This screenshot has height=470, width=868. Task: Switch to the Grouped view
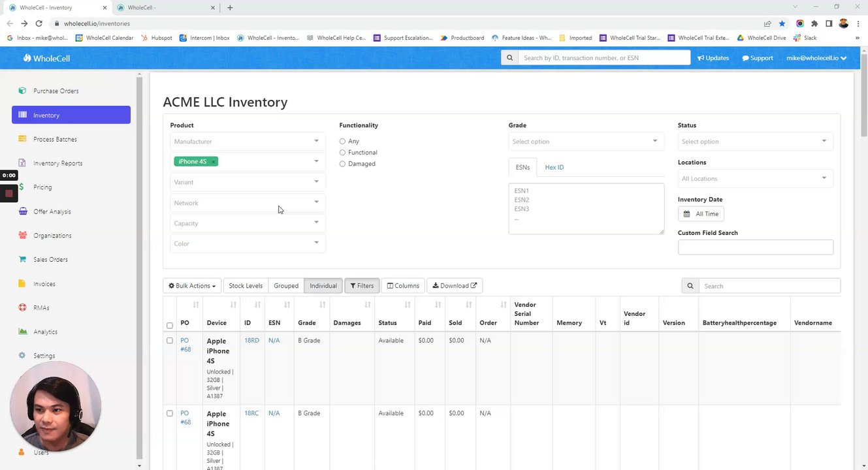(x=286, y=286)
